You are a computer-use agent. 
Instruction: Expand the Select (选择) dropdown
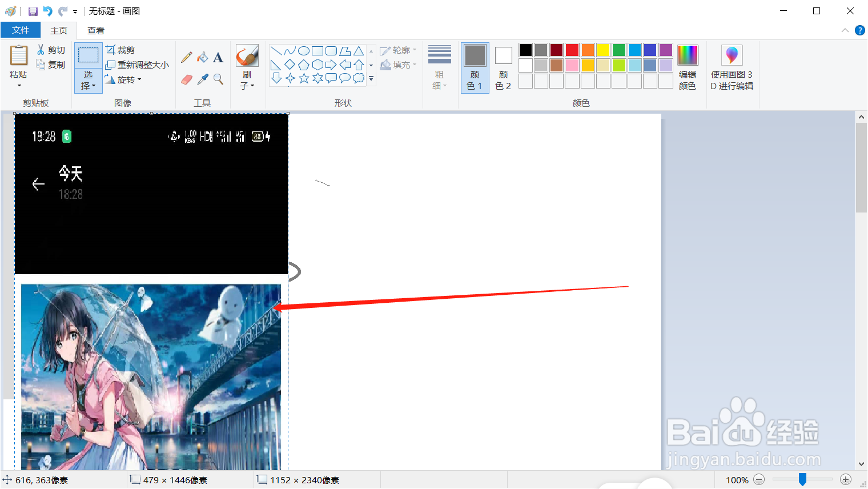(x=89, y=81)
